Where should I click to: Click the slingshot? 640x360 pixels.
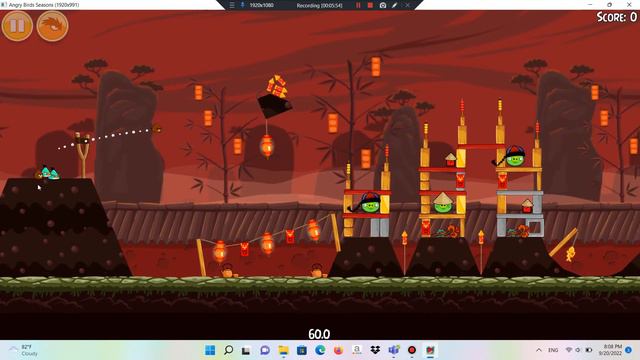(x=82, y=154)
